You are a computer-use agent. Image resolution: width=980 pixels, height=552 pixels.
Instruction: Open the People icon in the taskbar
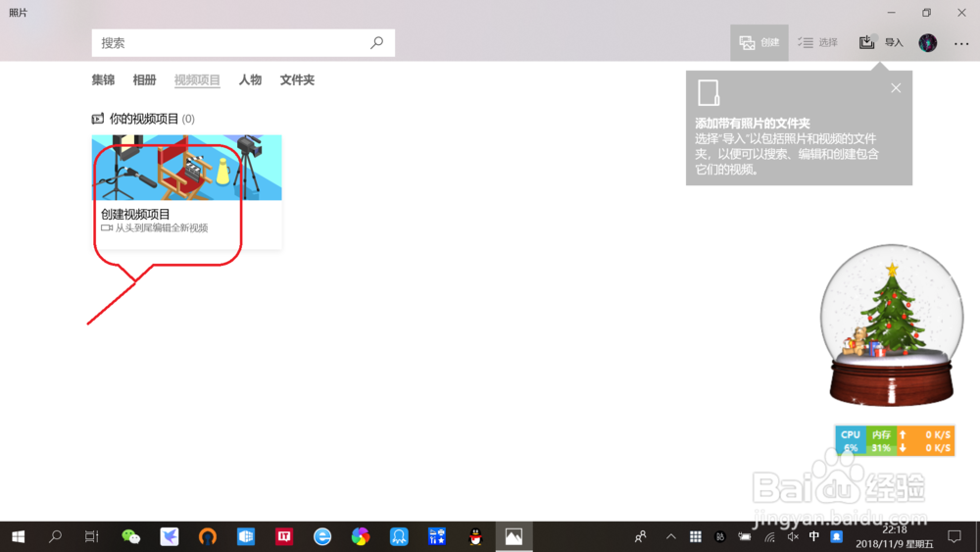[x=641, y=536]
